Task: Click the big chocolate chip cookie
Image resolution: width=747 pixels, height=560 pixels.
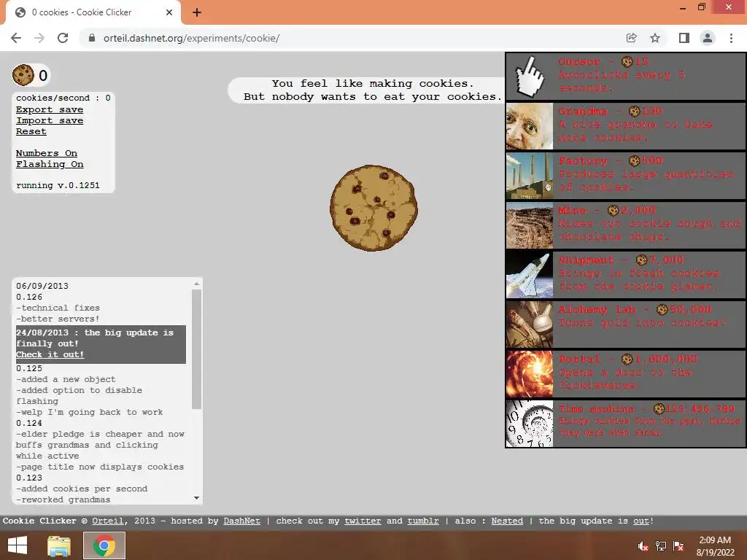Action: (374, 208)
